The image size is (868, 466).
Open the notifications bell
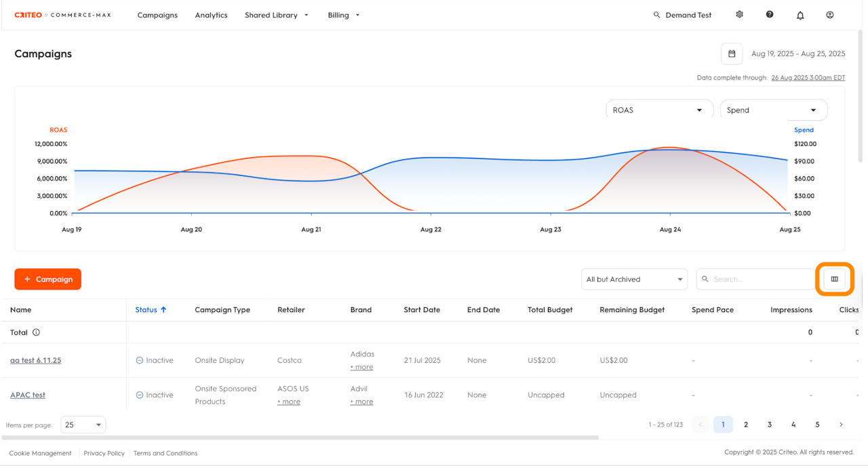[x=800, y=15]
